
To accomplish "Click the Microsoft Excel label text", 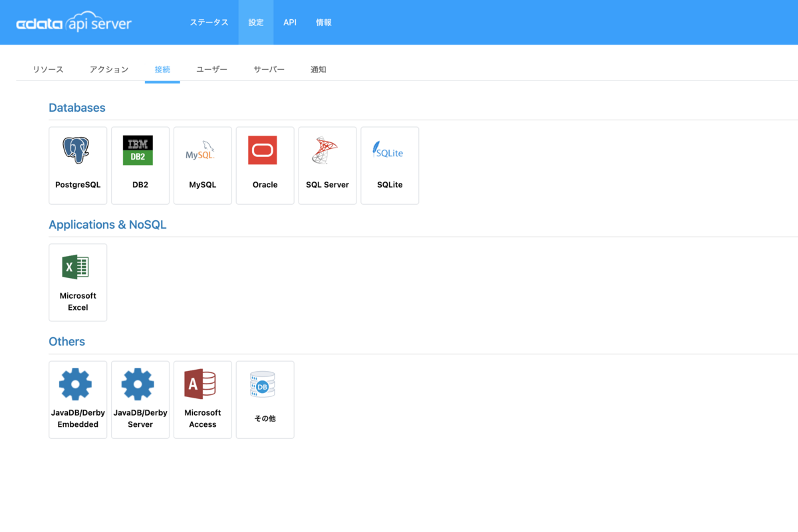I will 78,301.
